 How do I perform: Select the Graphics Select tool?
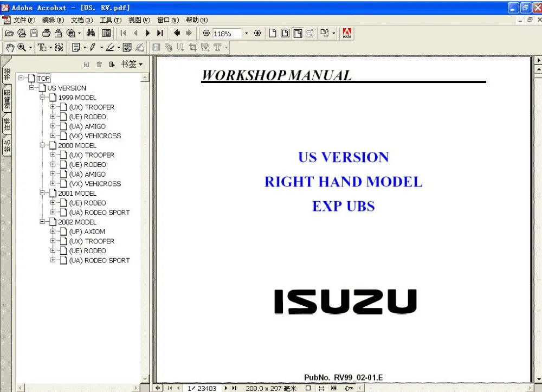click(59, 47)
